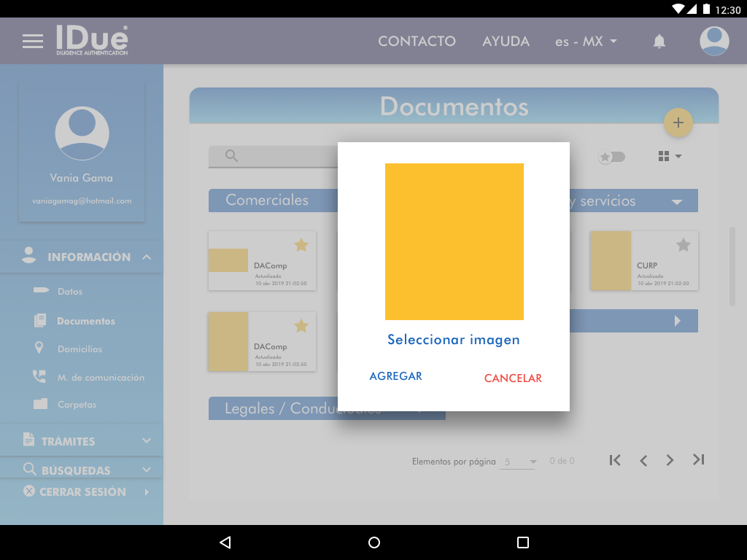
Task: Open the hamburger menu icon
Action: [x=33, y=41]
